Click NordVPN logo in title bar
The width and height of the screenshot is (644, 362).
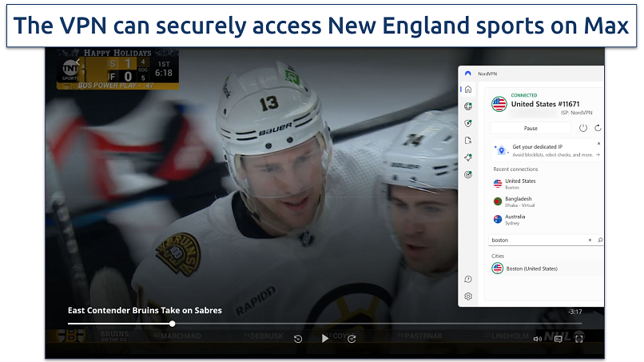[467, 74]
